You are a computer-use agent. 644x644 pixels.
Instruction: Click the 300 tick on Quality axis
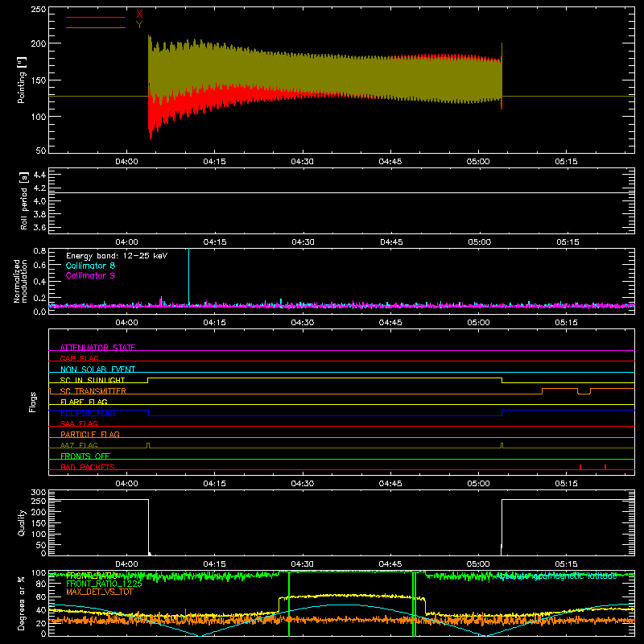(x=38, y=493)
